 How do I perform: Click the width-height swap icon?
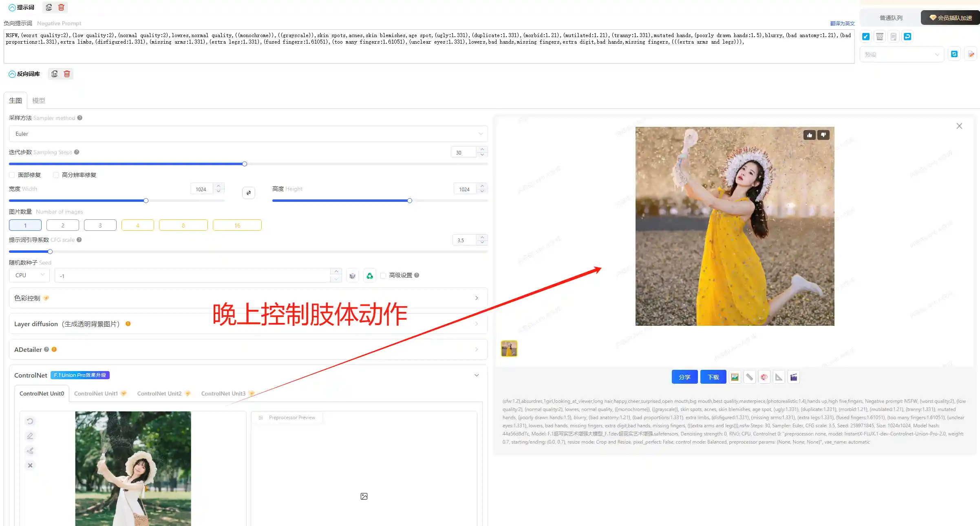tap(249, 193)
